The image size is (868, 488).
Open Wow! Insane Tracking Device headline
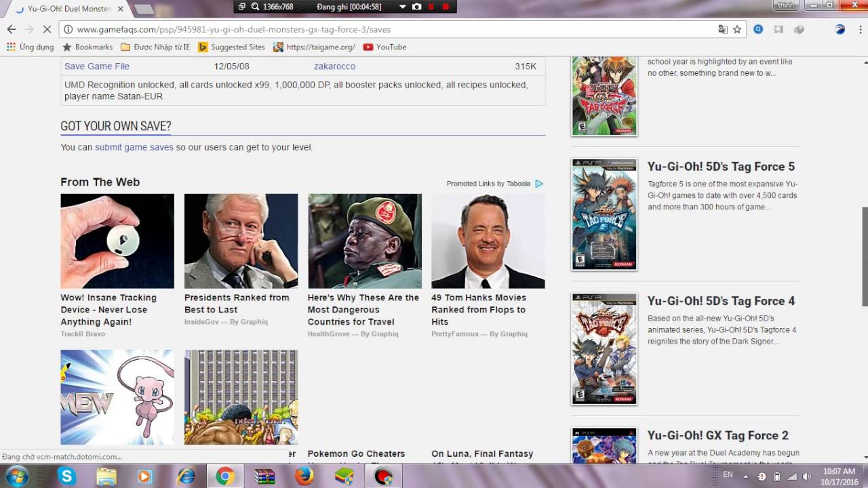click(108, 310)
